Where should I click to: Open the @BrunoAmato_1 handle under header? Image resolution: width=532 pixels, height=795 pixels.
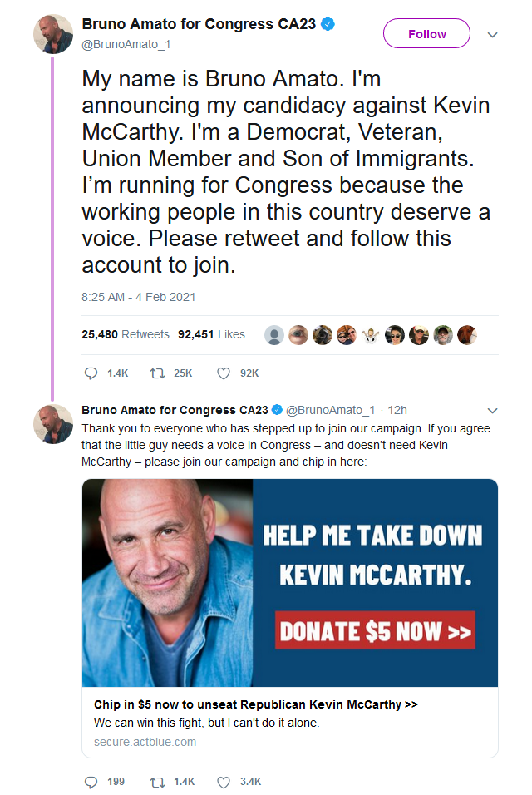[126, 45]
